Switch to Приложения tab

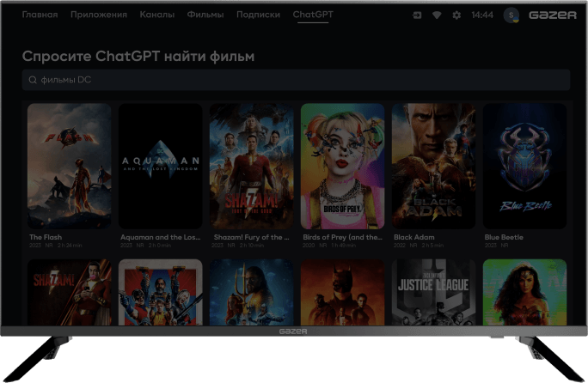(x=99, y=15)
